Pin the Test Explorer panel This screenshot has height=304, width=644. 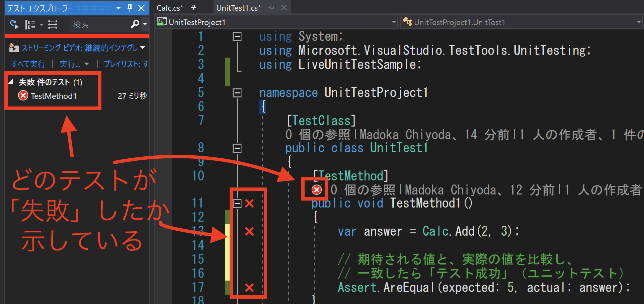pos(130,8)
